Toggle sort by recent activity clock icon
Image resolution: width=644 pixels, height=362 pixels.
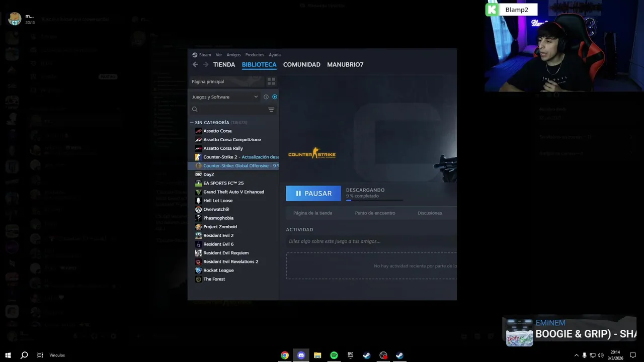tap(266, 97)
